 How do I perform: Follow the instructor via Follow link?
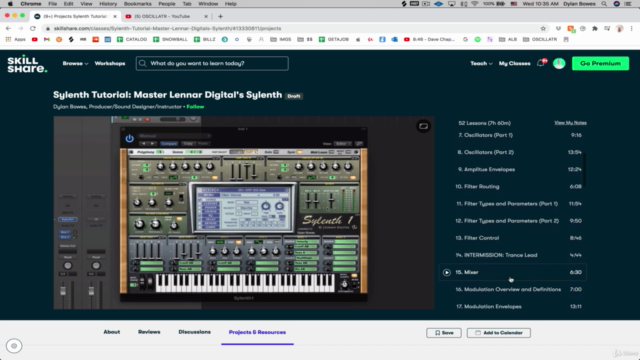pyautogui.click(x=195, y=107)
